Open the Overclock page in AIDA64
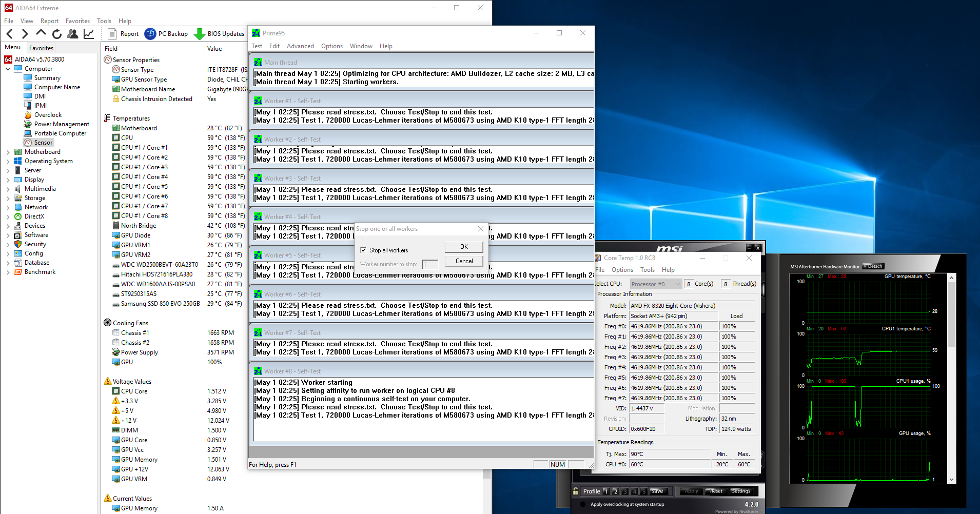Screen dimensions: 980x514 [x=48, y=115]
